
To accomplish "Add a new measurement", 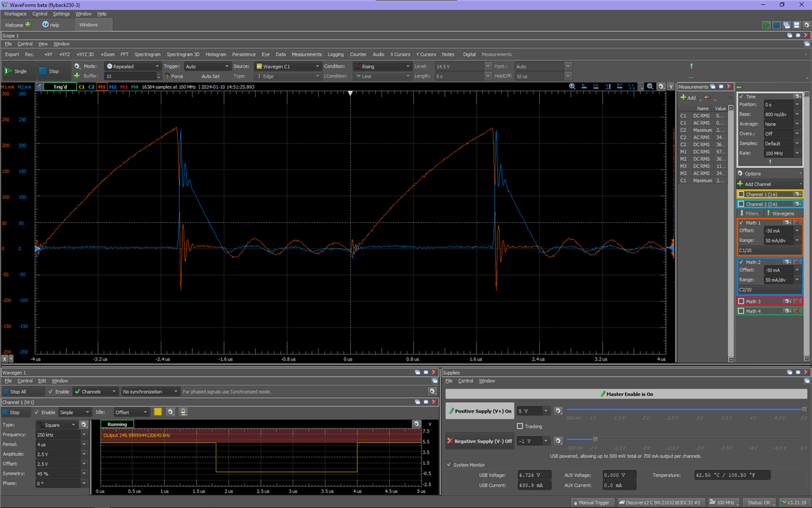I will (x=688, y=97).
